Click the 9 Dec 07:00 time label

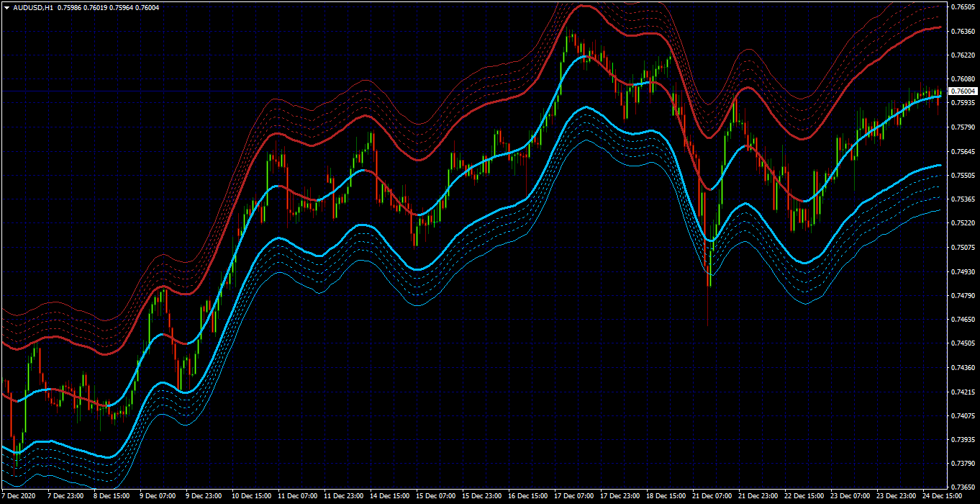[158, 496]
